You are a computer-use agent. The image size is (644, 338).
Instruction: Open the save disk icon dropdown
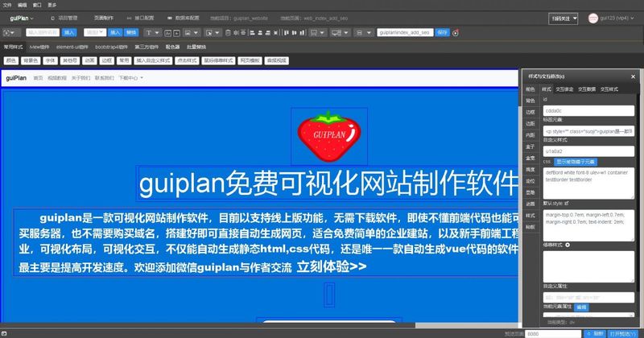(x=363, y=32)
